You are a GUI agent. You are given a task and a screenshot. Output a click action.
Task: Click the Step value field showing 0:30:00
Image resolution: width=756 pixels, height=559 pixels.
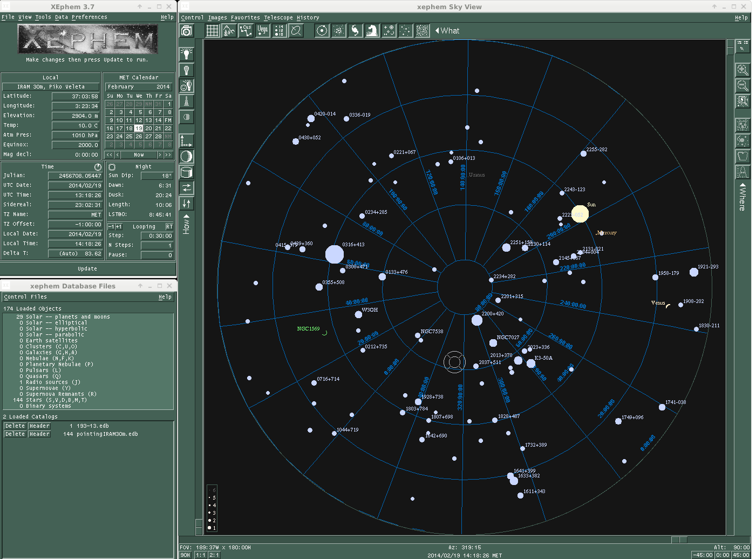click(156, 236)
